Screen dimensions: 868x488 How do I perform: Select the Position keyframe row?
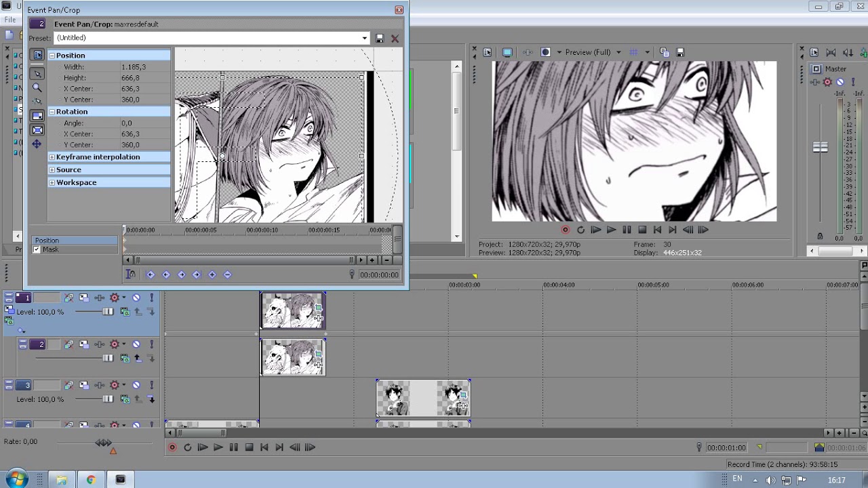click(x=75, y=241)
